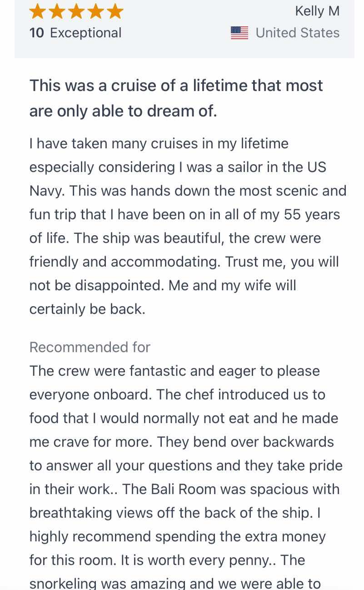The height and width of the screenshot is (590, 364).
Task: Click the fourth orange rating star
Action: click(x=96, y=11)
